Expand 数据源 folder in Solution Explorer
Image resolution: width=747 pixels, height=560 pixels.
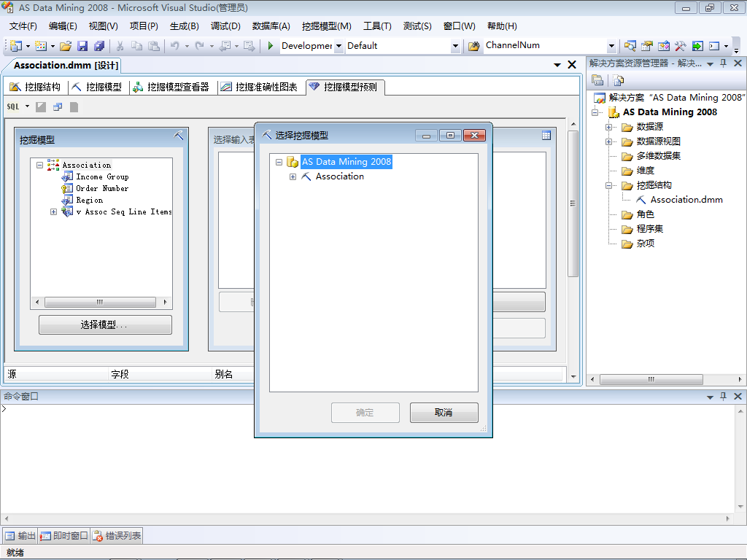point(608,127)
